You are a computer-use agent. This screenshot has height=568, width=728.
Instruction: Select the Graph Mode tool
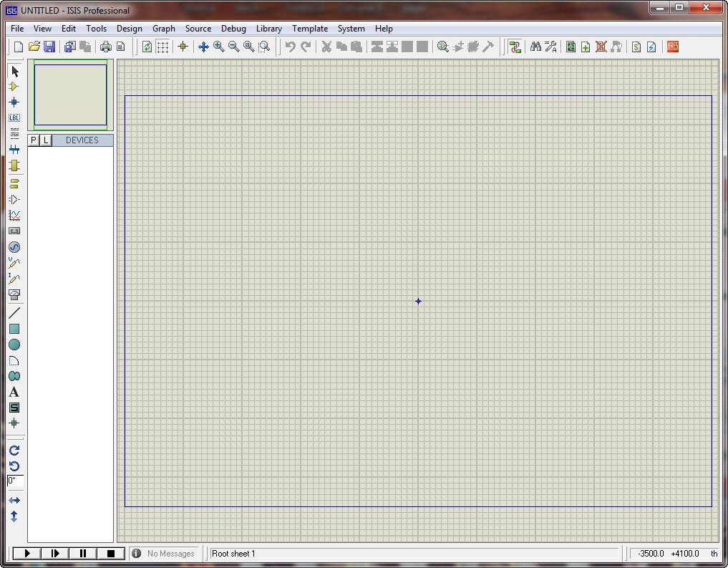14,216
